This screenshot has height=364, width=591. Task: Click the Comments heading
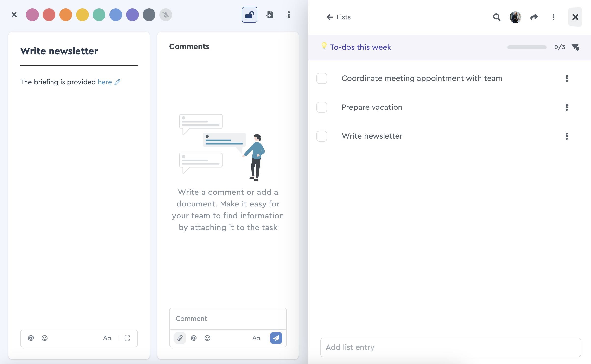189,47
